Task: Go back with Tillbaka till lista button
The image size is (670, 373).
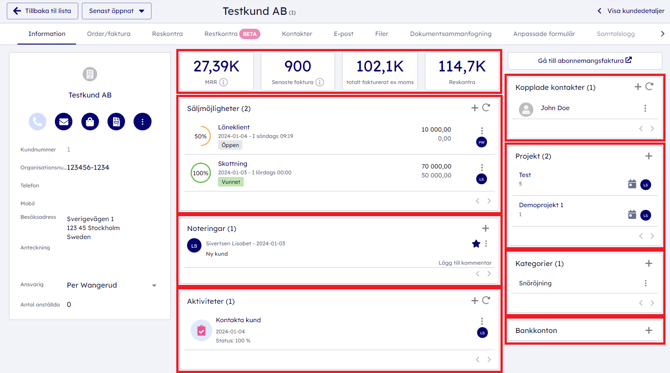Action: [42, 11]
